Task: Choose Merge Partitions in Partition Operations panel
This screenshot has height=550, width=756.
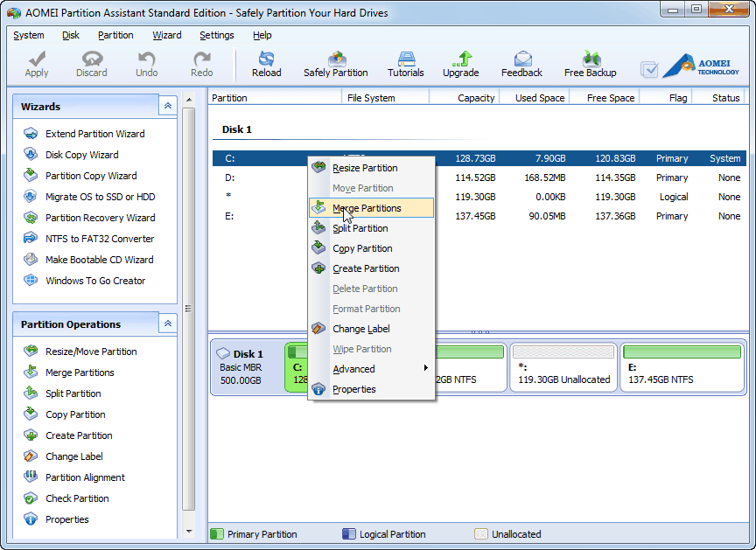Action: point(69,372)
